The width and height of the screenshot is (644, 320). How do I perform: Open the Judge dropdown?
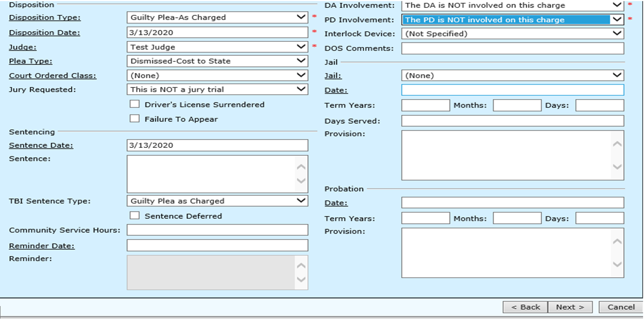[x=217, y=47]
